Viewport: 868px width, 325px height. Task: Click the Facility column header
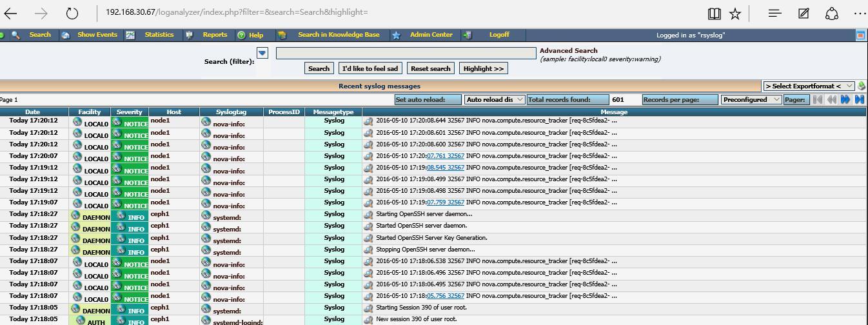90,112
